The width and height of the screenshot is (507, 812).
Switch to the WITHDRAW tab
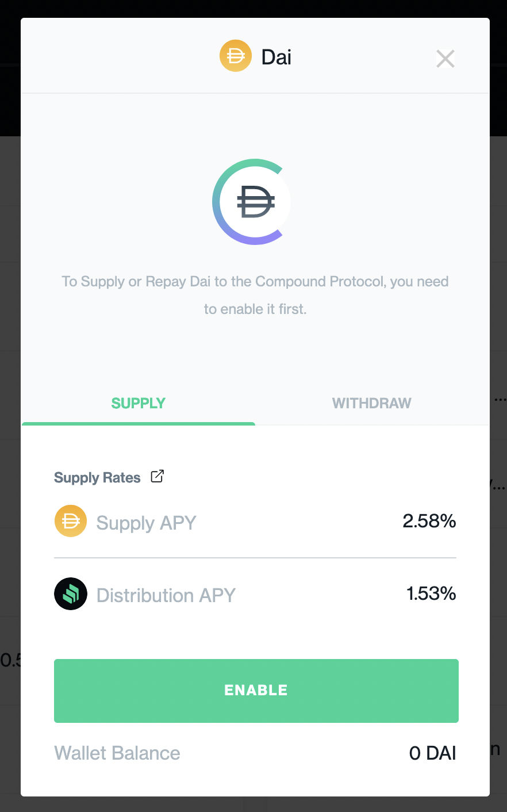[x=371, y=403]
